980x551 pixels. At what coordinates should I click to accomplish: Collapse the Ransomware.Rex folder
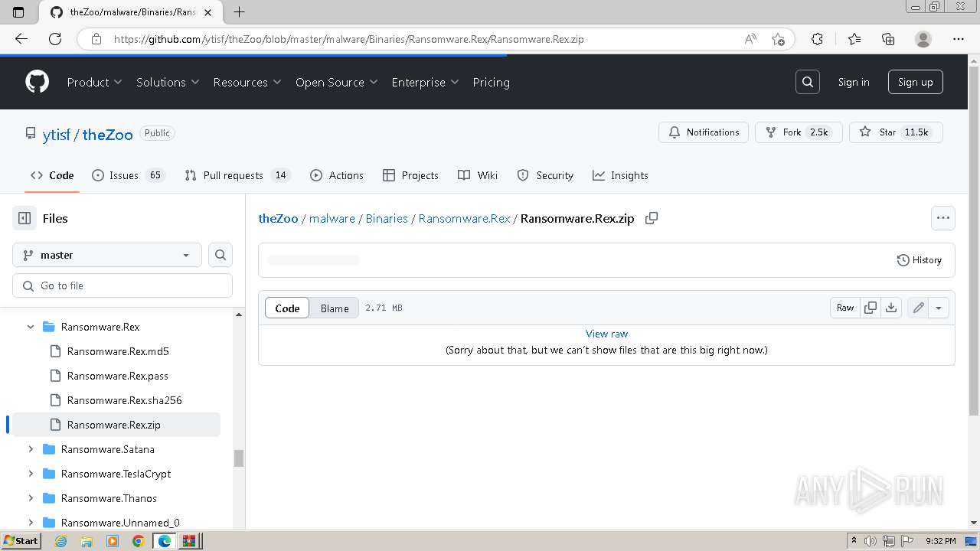(31, 327)
